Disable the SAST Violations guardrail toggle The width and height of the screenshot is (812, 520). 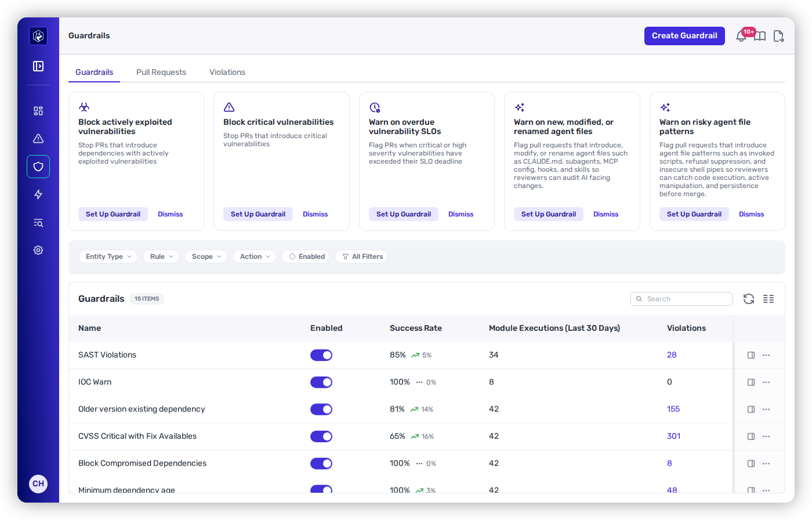(x=321, y=355)
